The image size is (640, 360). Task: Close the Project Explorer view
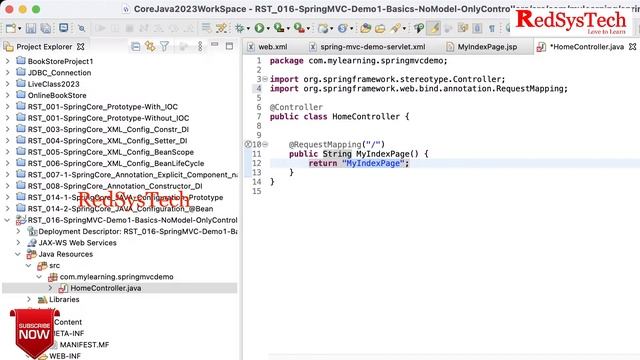click(81, 47)
